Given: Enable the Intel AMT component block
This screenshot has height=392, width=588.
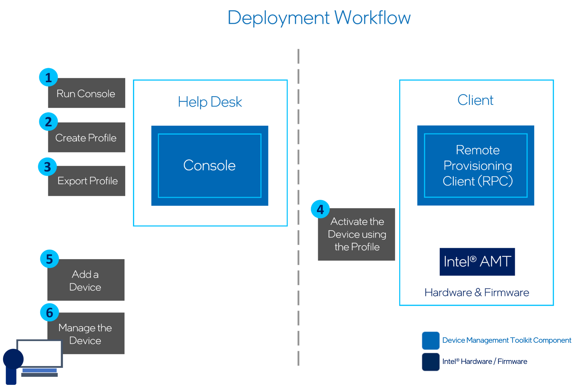Looking at the screenshot, I should pyautogui.click(x=477, y=262).
